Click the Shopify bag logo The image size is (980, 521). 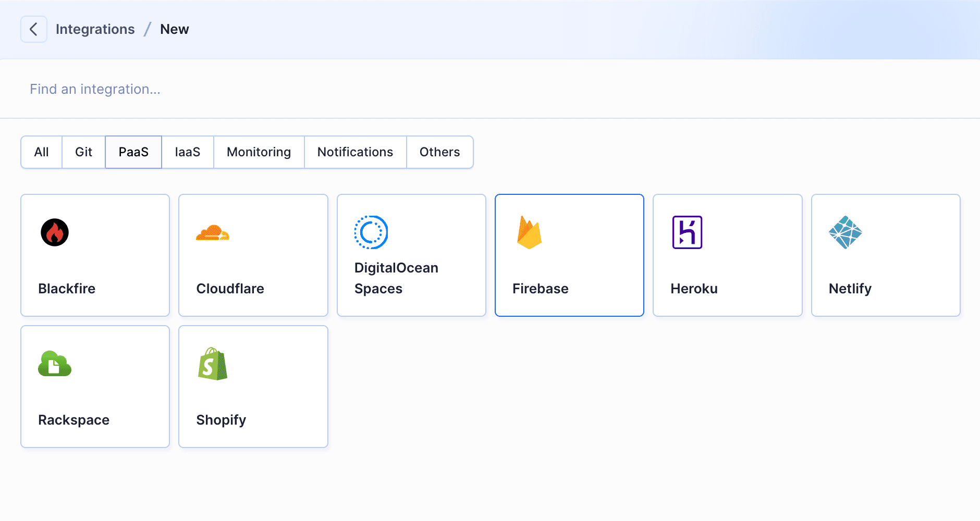click(x=213, y=364)
